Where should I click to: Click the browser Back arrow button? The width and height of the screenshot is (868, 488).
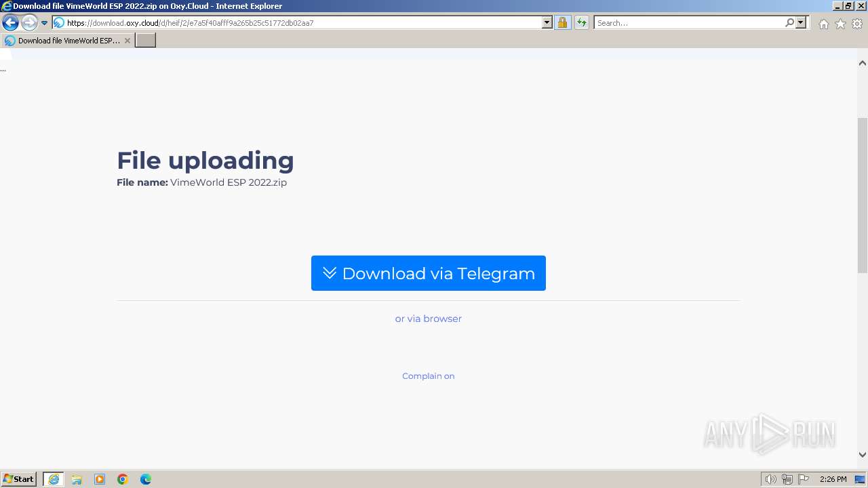click(x=10, y=23)
